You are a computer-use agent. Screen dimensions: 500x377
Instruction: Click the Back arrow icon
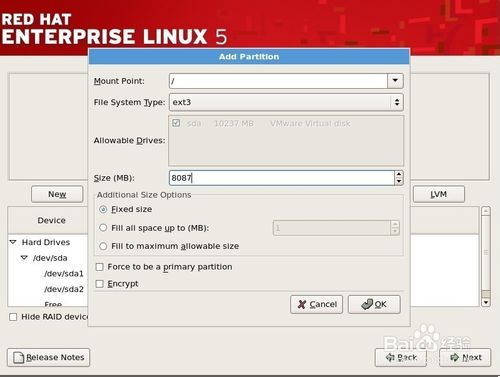(x=390, y=358)
